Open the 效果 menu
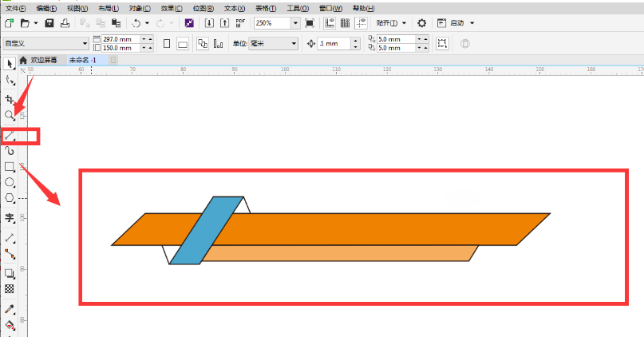Image resolution: width=644 pixels, height=337 pixels. (x=172, y=8)
